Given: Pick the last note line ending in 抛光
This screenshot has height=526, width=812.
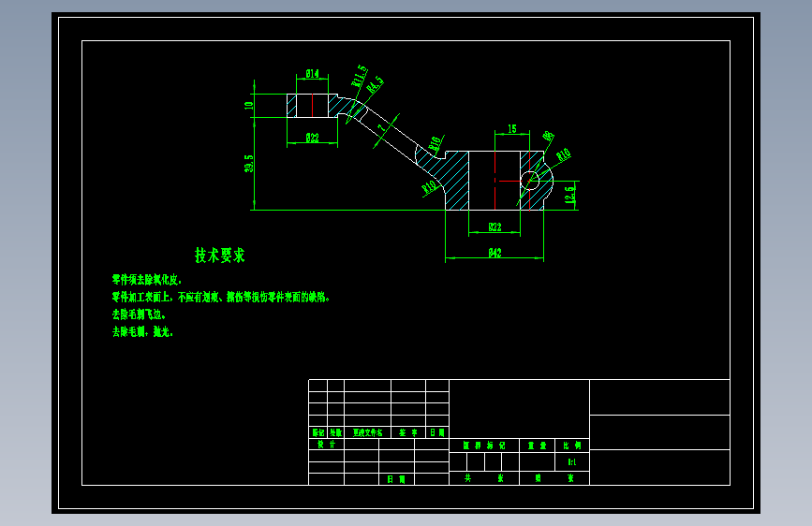Looking at the screenshot, I should [142, 331].
